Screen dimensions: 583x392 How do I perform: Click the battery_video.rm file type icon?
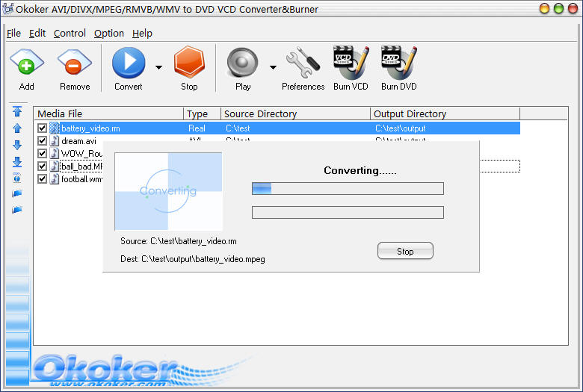[55, 128]
